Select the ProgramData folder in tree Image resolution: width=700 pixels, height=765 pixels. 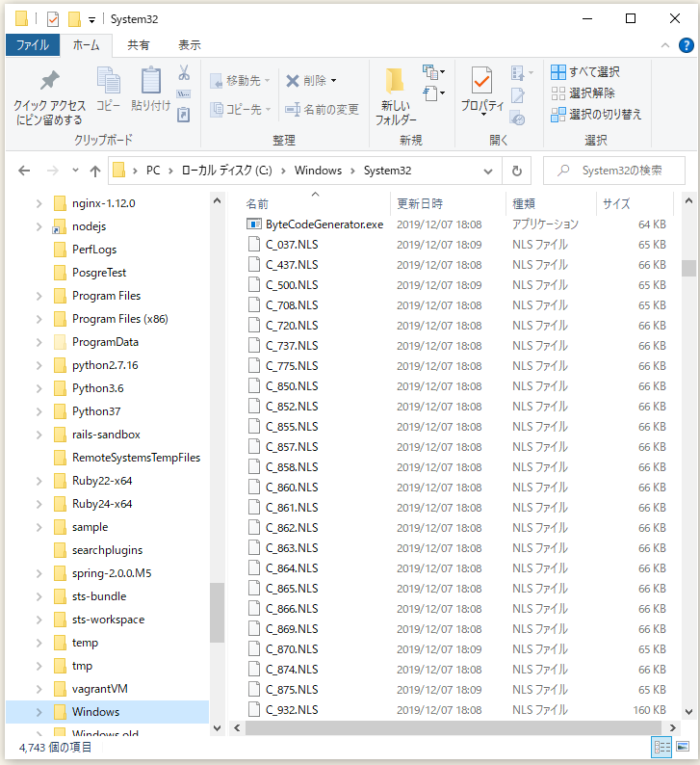pos(105,342)
